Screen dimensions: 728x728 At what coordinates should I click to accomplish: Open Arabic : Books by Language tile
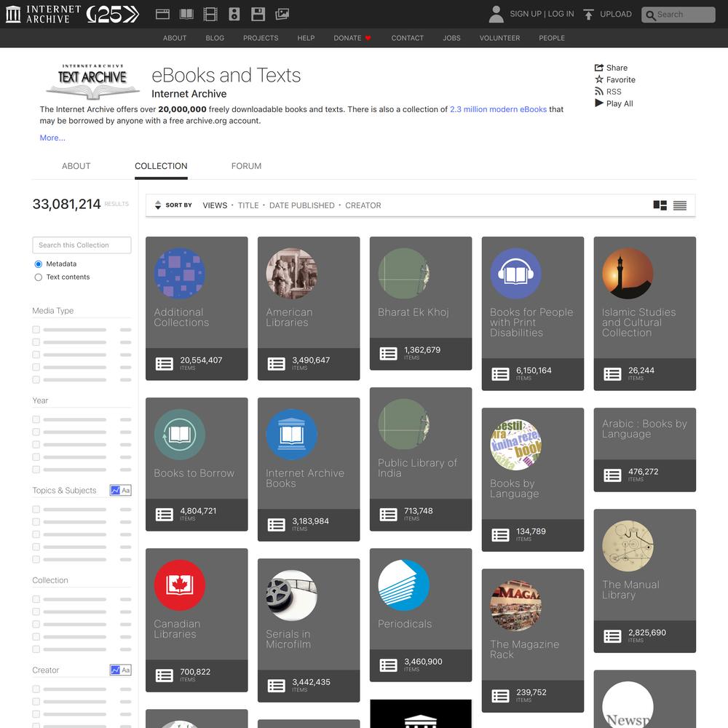pyautogui.click(x=644, y=449)
